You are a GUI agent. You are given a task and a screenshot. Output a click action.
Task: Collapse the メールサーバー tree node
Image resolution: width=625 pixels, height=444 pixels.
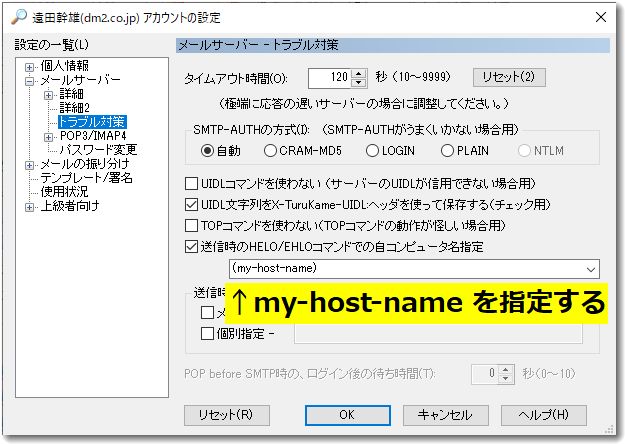30,79
